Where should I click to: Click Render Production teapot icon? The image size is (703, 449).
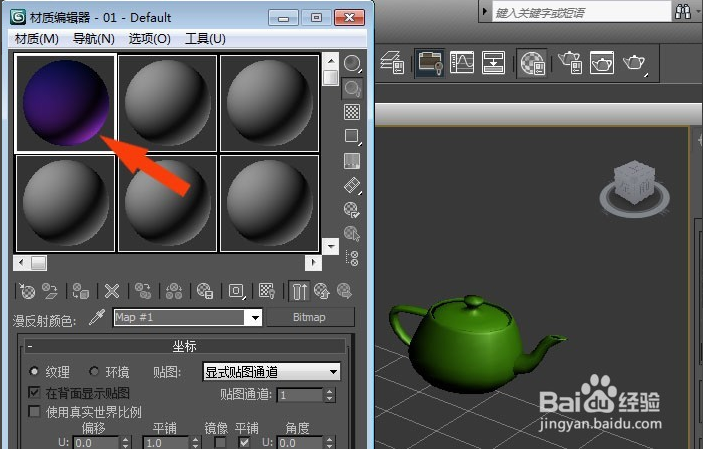[x=634, y=62]
